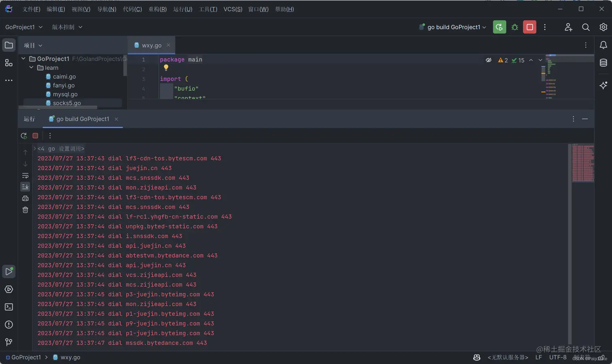Viewport: 612px width, 364px height.
Task: Toggle reader mode eye icon in editor
Action: (489, 60)
